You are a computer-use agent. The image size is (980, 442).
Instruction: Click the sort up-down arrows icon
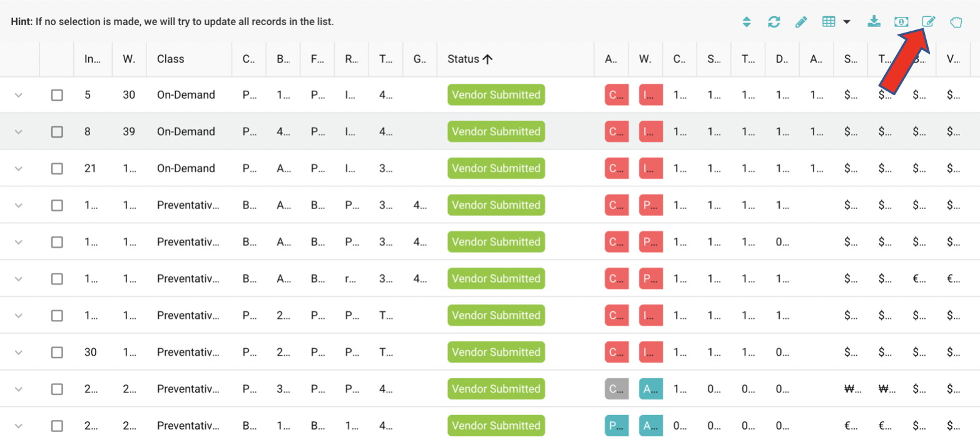coord(746,22)
